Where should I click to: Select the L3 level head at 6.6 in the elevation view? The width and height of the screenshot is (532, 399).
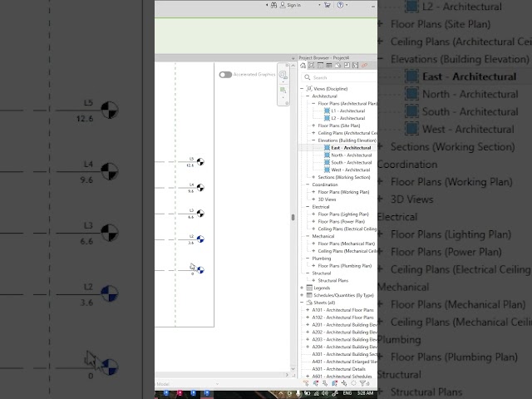coord(200,214)
